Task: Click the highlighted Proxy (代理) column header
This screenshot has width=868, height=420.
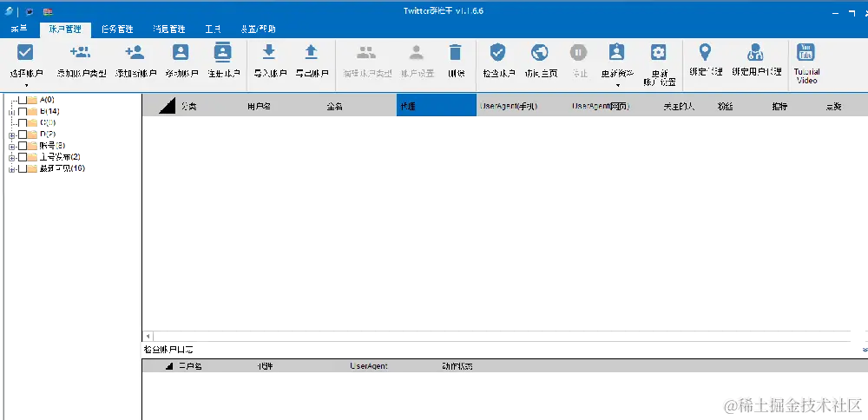Action: (437, 105)
